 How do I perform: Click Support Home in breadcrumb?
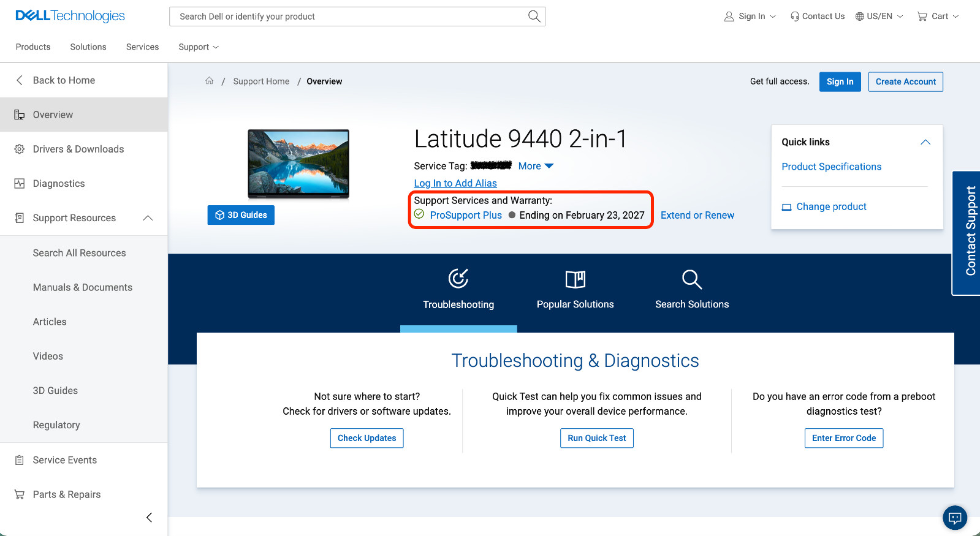pyautogui.click(x=261, y=81)
